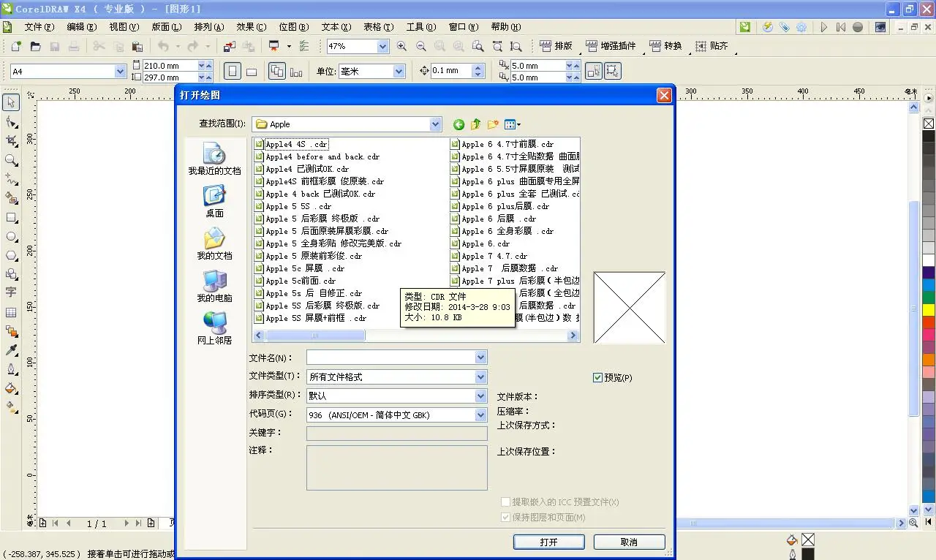Select file Apple4 before and back.cdr

click(322, 156)
